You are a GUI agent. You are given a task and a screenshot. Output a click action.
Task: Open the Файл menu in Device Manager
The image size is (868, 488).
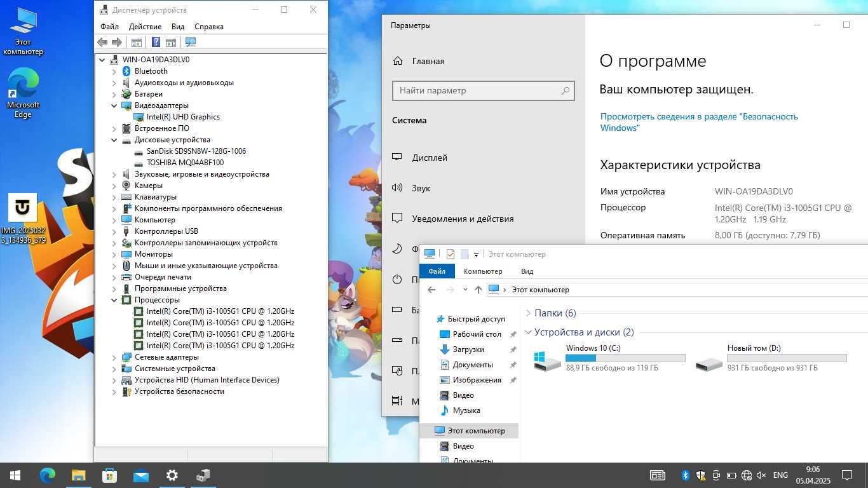point(109,27)
